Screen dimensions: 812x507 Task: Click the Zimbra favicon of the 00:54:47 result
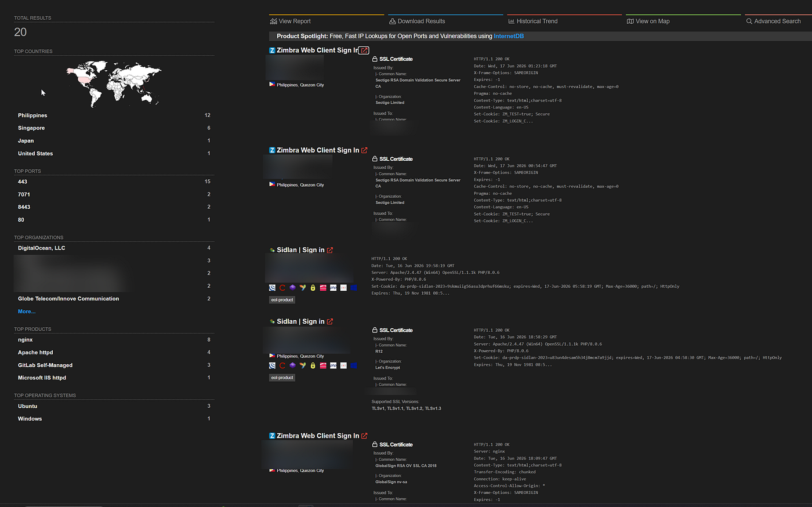pos(272,150)
